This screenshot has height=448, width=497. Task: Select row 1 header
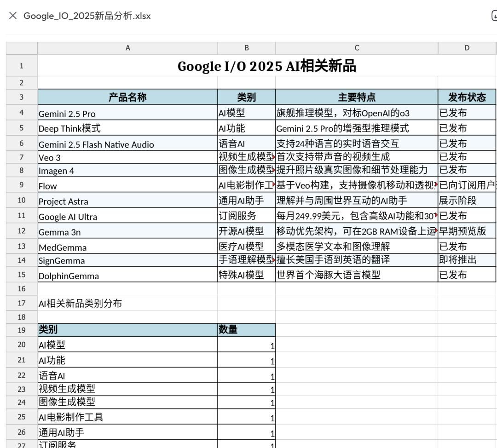(x=22, y=66)
